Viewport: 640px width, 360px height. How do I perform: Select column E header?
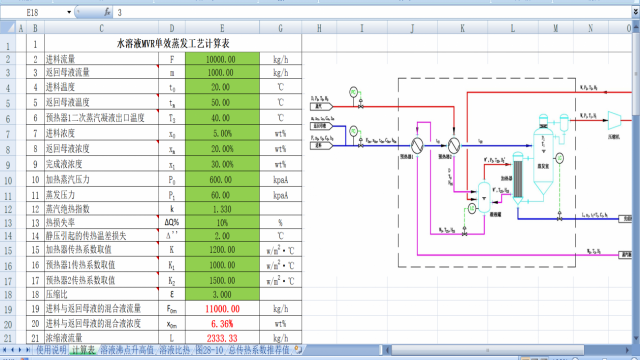(222, 28)
